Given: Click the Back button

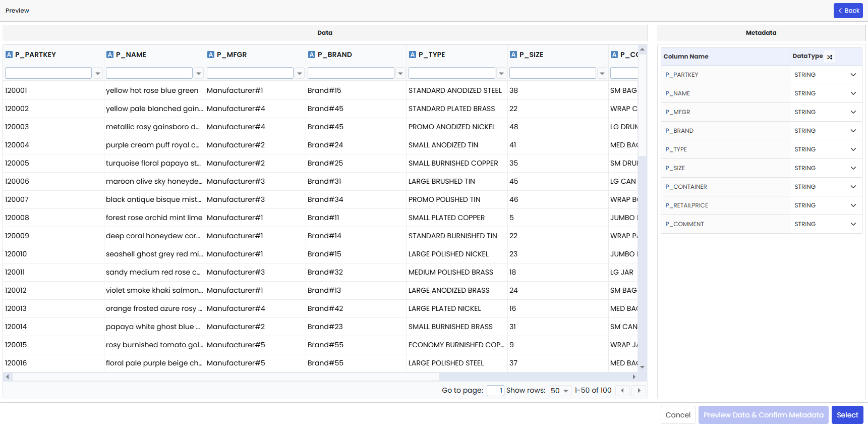Looking at the screenshot, I should click(848, 11).
